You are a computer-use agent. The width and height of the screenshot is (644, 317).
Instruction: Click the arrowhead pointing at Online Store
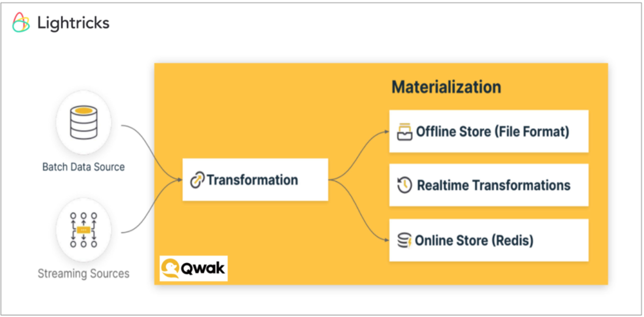coord(387,240)
